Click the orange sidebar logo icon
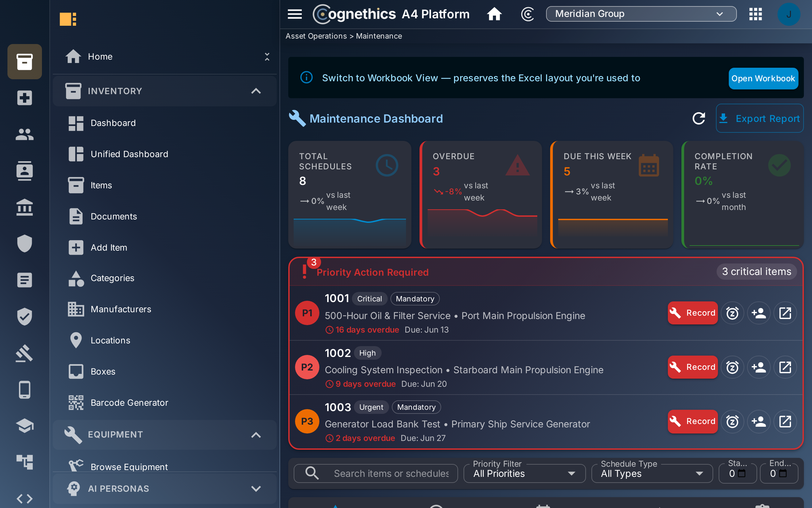Viewport: 812px width, 508px height. (68, 19)
